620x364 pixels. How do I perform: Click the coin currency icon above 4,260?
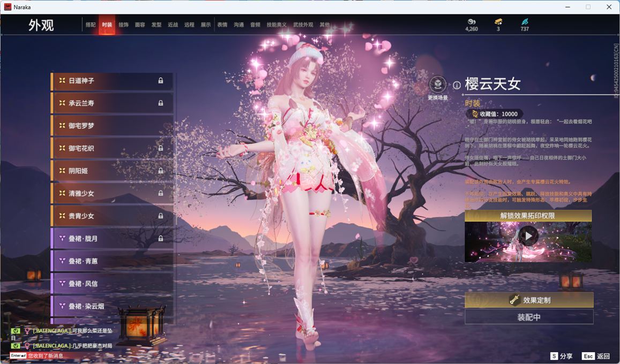pyautogui.click(x=472, y=22)
